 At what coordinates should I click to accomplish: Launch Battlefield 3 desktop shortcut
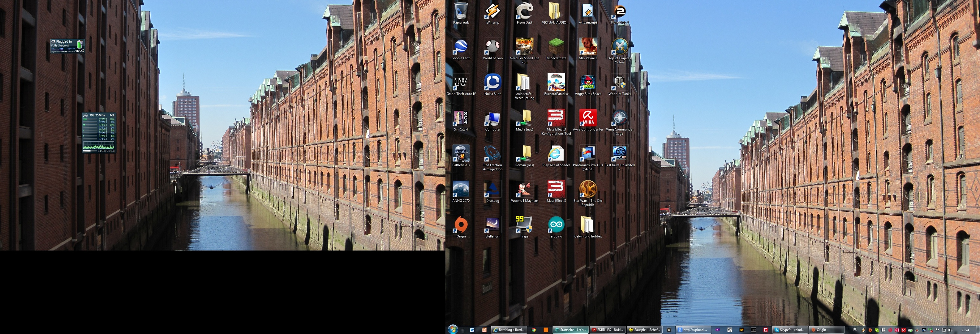pos(461,154)
